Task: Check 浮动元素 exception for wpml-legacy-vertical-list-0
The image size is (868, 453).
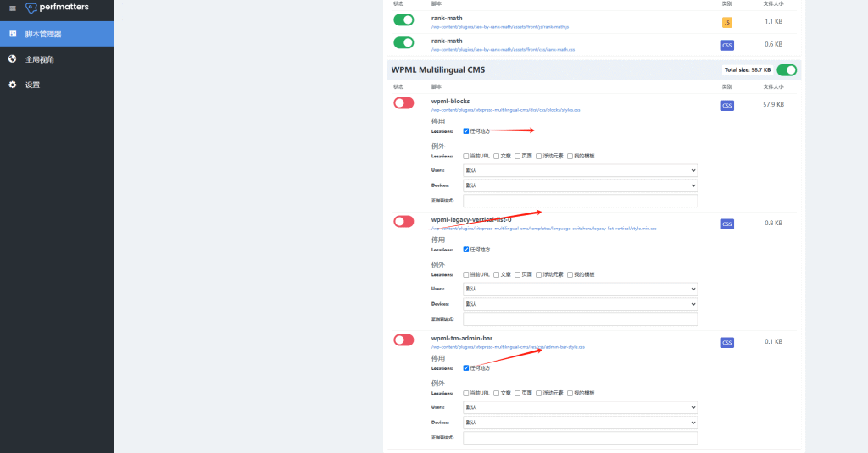Action: point(538,274)
